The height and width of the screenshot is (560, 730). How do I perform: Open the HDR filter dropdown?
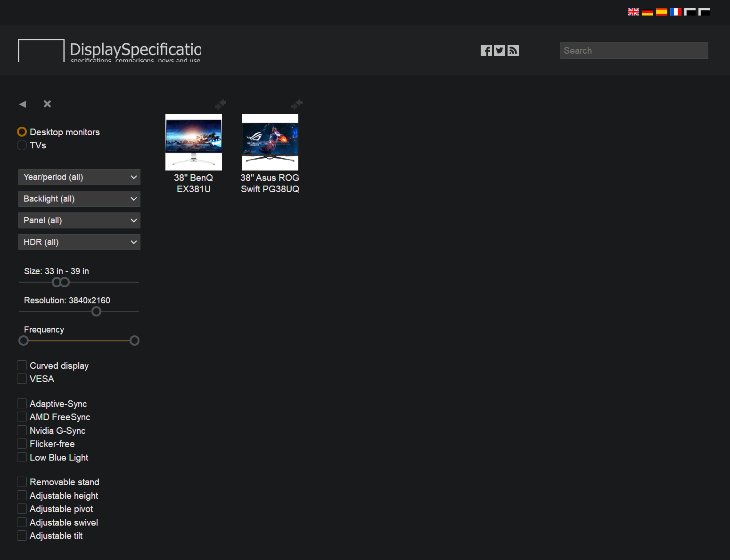(x=79, y=242)
